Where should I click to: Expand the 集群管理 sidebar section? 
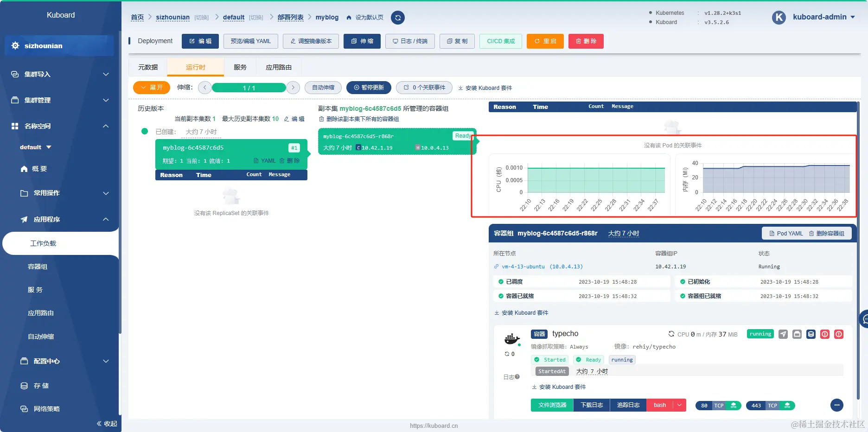(106, 100)
